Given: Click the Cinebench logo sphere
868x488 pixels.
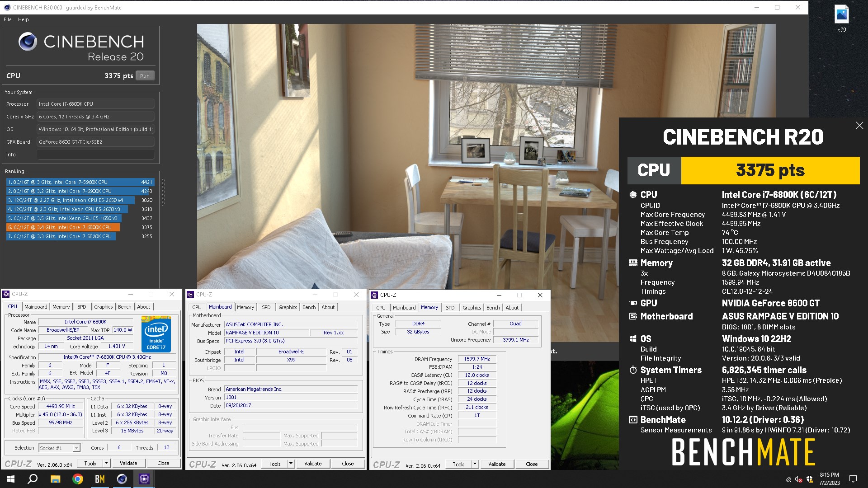Looking at the screenshot, I should 28,42.
